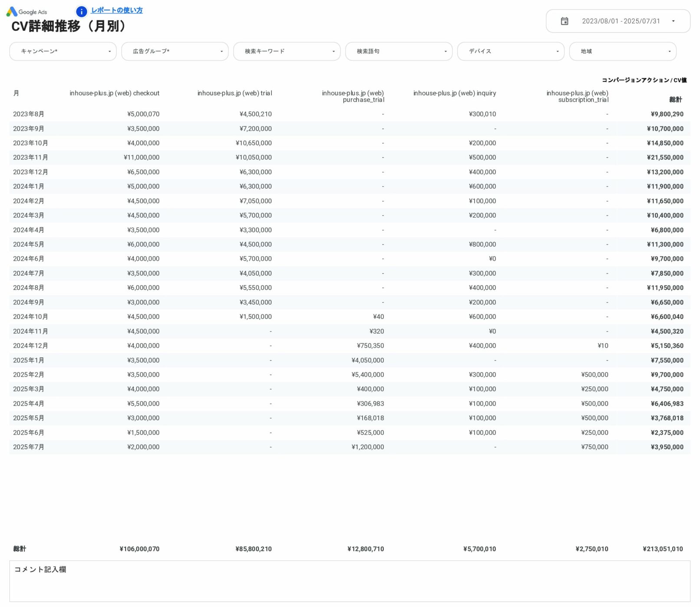
Task: Click the subscription_trial column header
Action: pyautogui.click(x=577, y=96)
